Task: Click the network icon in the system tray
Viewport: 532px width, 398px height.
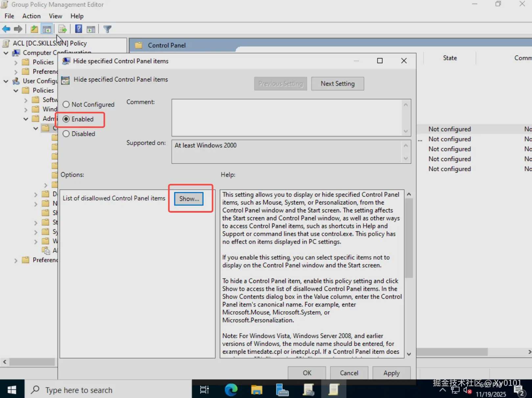Action: point(455,390)
